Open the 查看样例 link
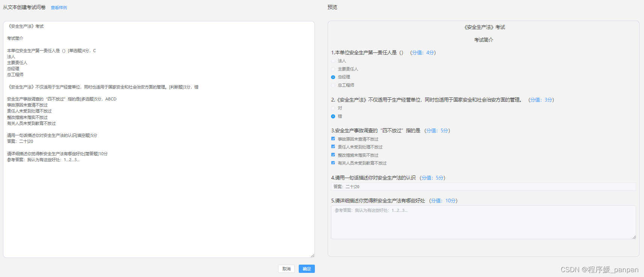 point(59,7)
